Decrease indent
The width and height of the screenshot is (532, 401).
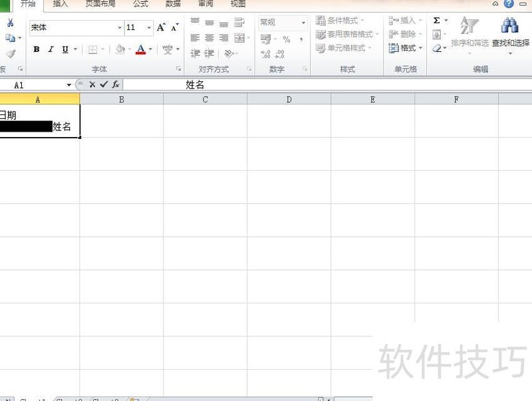click(195, 54)
